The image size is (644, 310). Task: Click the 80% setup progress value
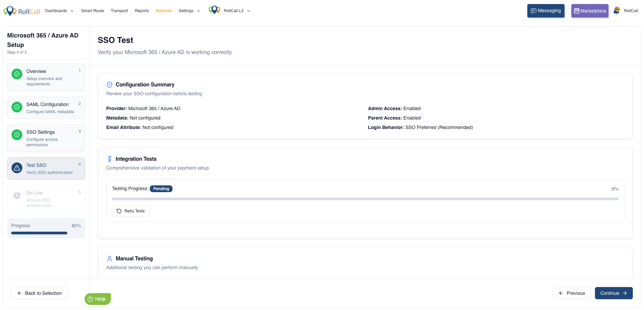point(76,226)
